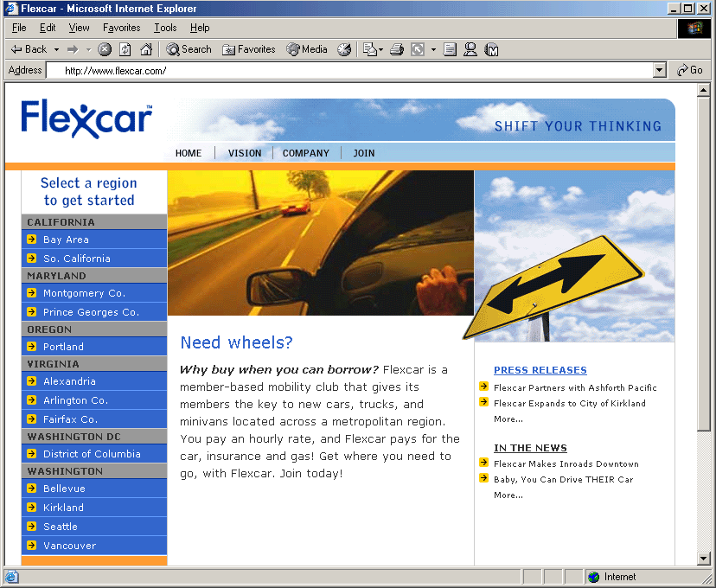Select the Bellevue region

(94, 489)
